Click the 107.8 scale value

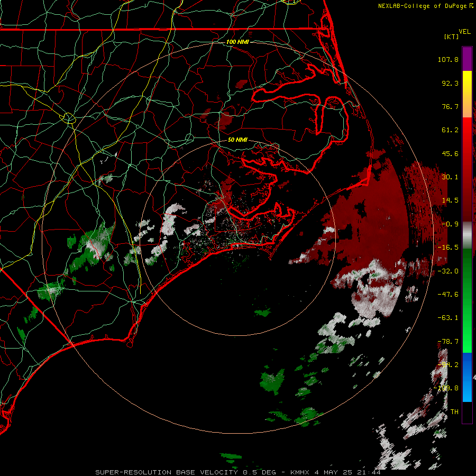coord(448,59)
